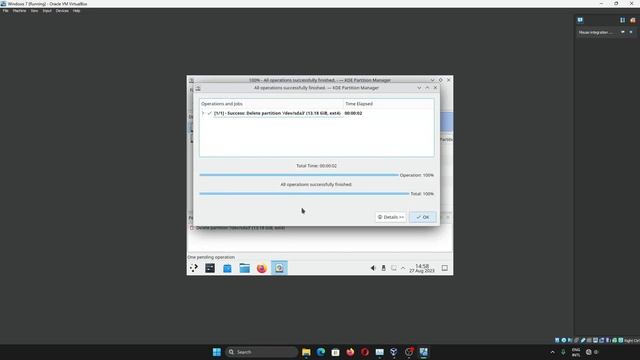Open the VirtualBox Help menu
This screenshot has height=360, width=640.
tap(76, 11)
